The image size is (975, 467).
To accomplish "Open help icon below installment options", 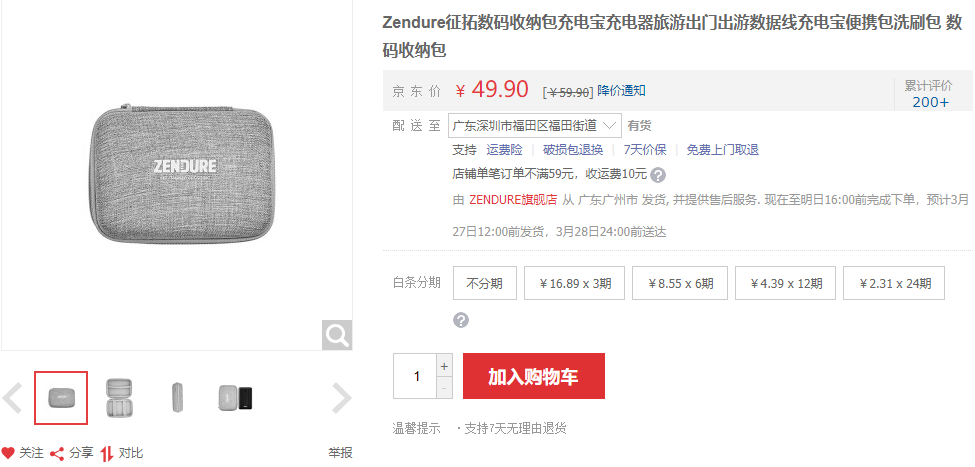I will click(x=461, y=320).
